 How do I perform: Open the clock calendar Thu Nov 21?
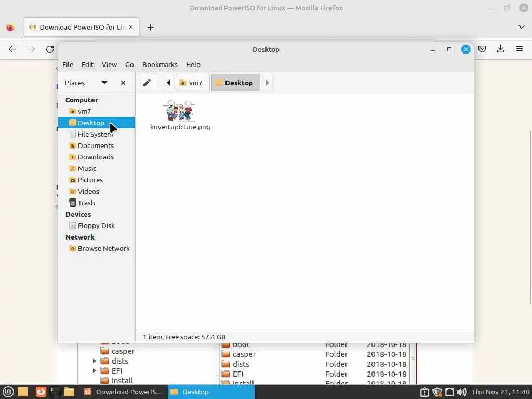pyautogui.click(x=501, y=392)
